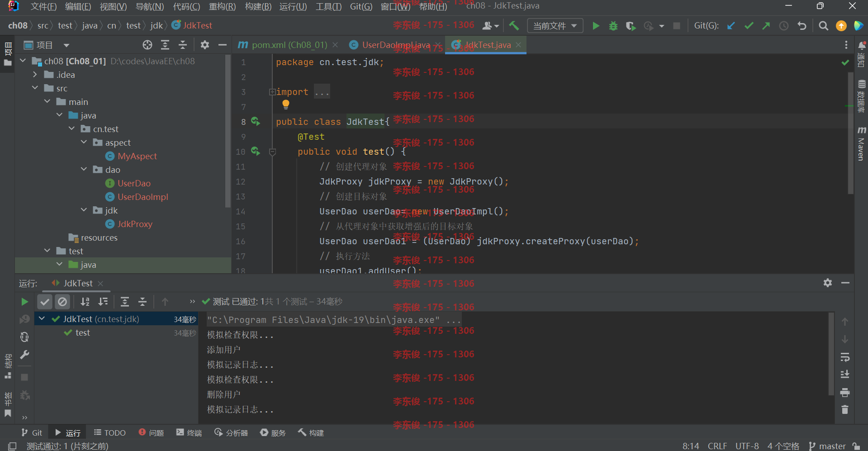Viewport: 868px width, 451px height.
Task: Collapse the aspect package
Action: (x=84, y=142)
